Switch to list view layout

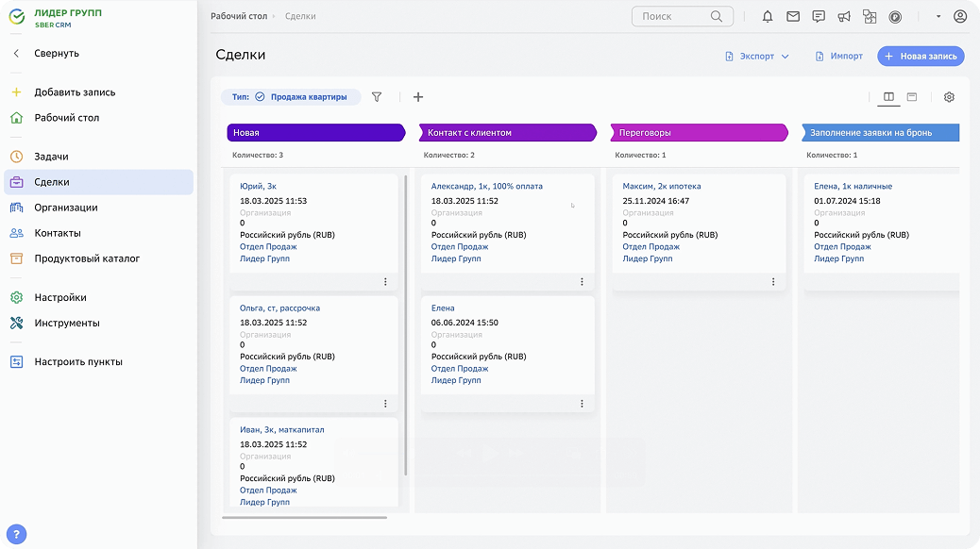(x=912, y=97)
